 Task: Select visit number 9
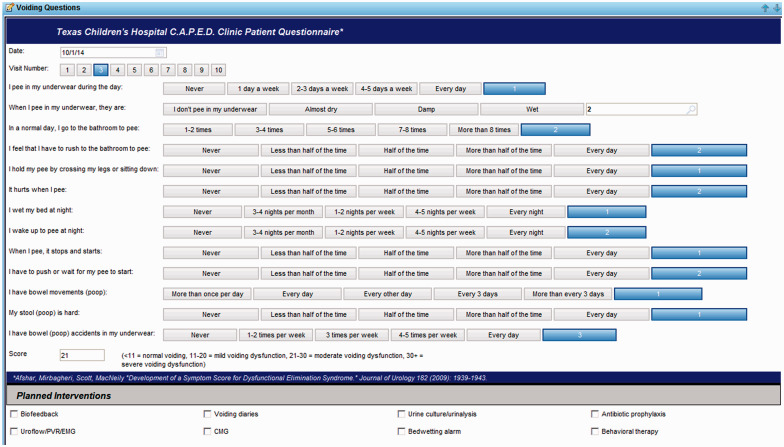pos(202,70)
